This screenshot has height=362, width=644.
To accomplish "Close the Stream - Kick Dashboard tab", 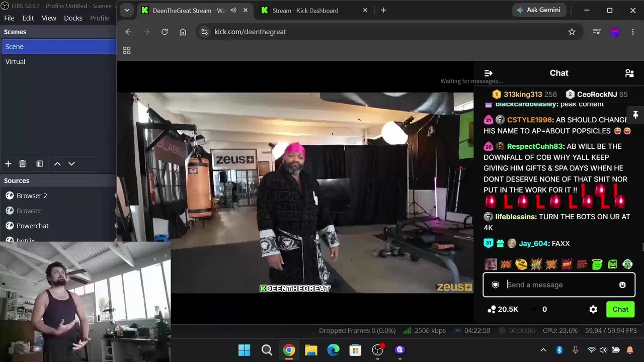I will [x=365, y=10].
